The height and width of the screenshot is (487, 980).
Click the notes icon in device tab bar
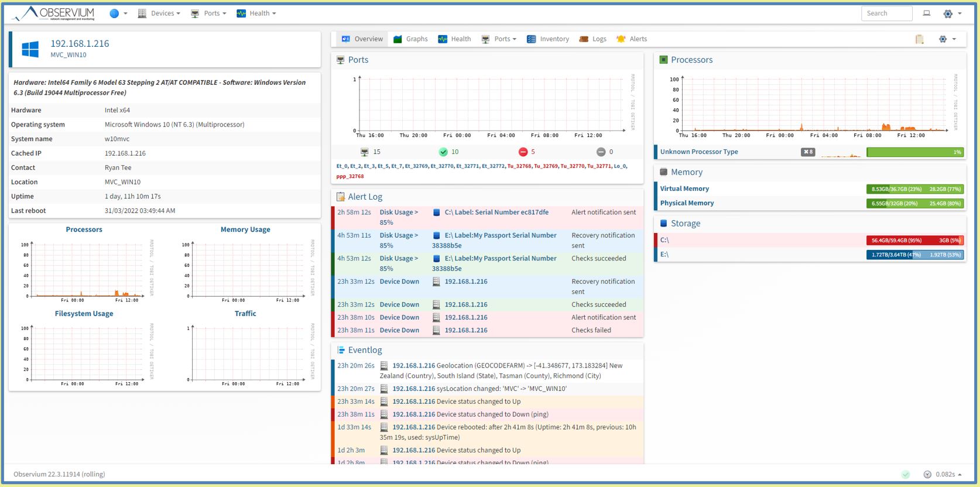[919, 39]
